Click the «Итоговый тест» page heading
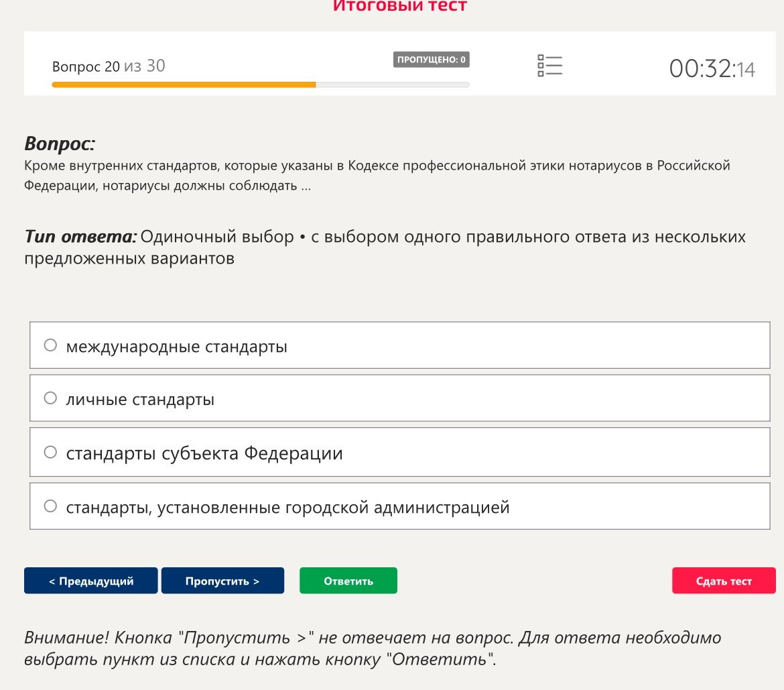 (399, 6)
